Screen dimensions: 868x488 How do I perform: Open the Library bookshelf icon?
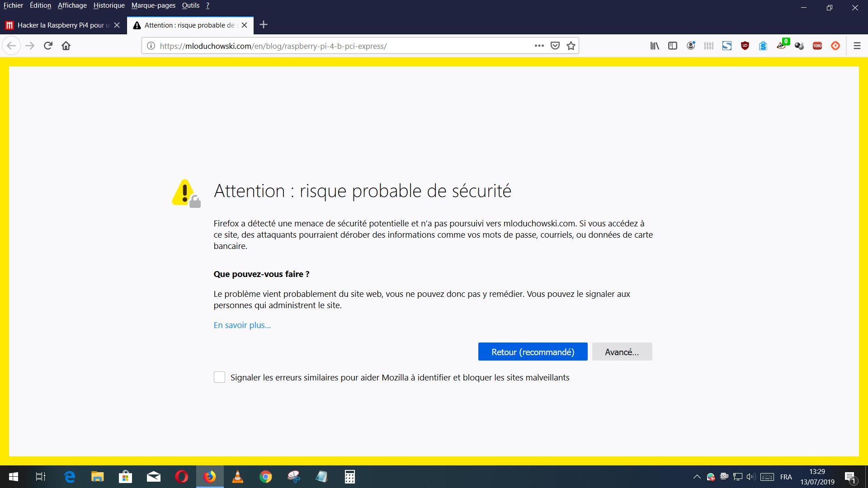coord(654,46)
